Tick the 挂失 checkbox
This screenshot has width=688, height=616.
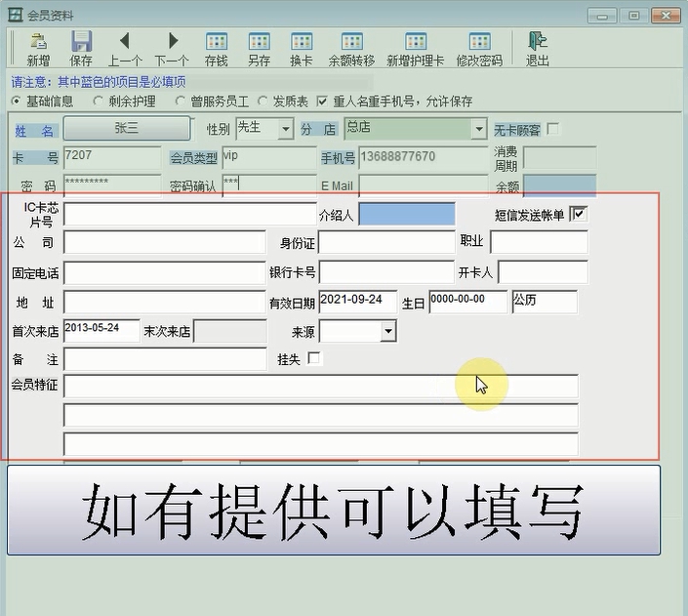(314, 358)
